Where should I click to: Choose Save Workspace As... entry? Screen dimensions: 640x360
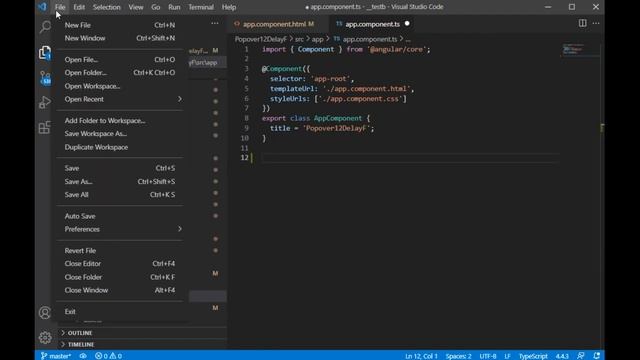(x=120, y=133)
